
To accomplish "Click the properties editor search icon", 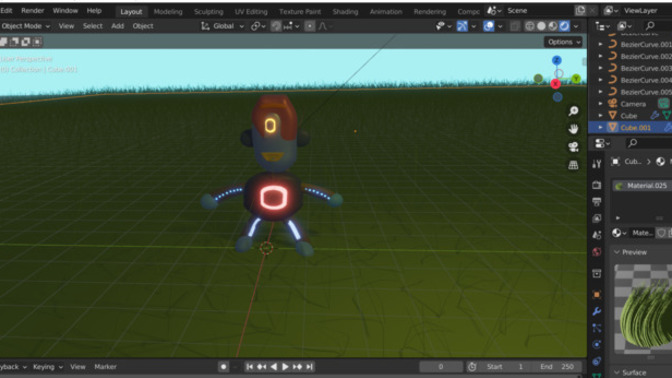I will [633, 143].
